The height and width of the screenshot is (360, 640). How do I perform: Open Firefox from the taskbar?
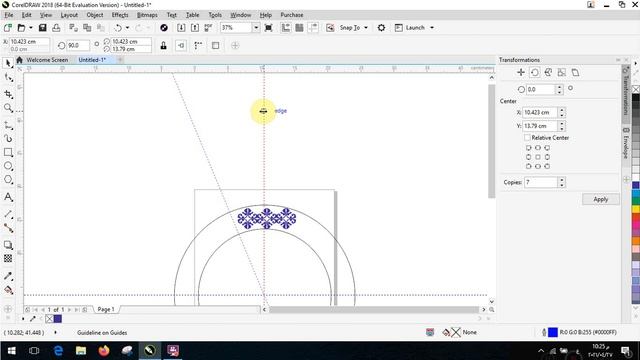(104, 351)
